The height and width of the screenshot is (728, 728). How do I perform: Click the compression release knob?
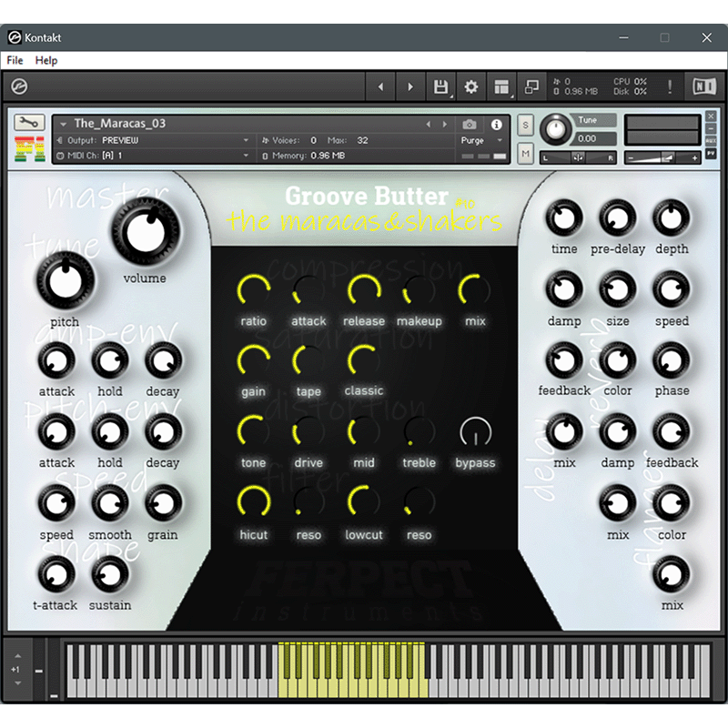[364, 290]
